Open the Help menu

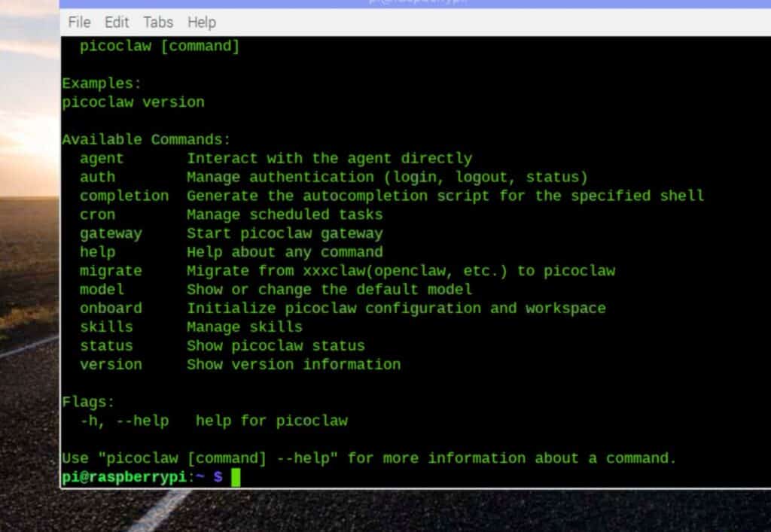(201, 23)
